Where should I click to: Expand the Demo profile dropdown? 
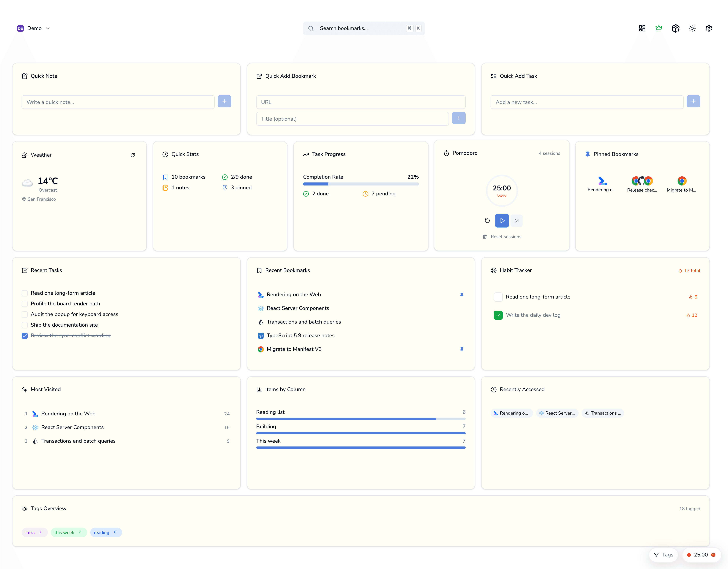[x=33, y=28]
